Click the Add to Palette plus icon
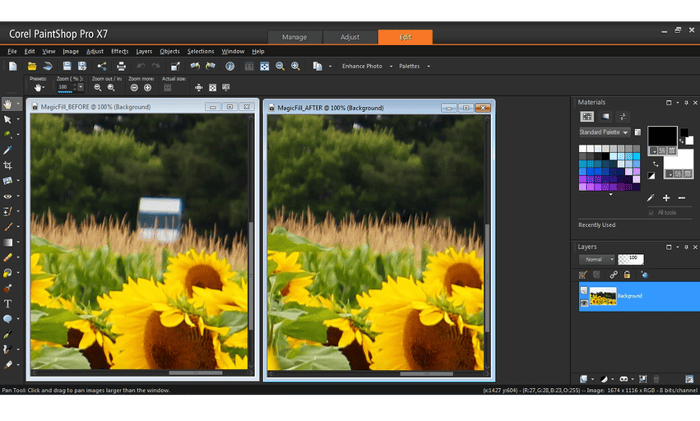 click(666, 198)
